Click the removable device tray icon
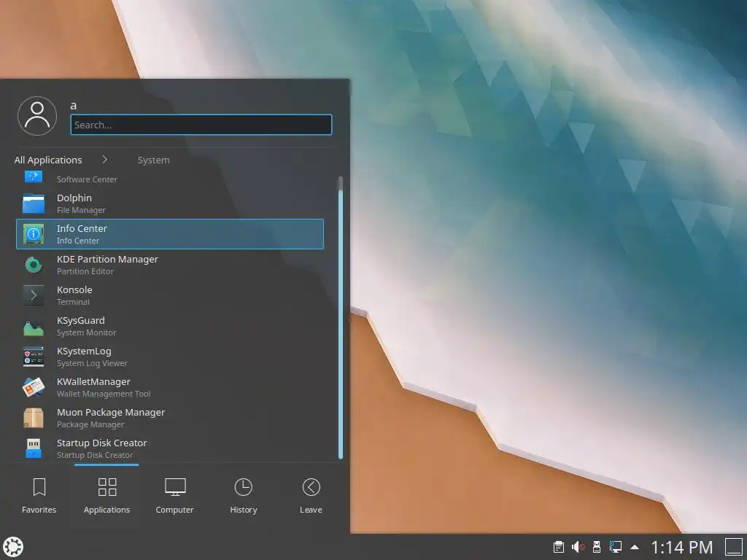This screenshot has width=747, height=560. pos(596,547)
